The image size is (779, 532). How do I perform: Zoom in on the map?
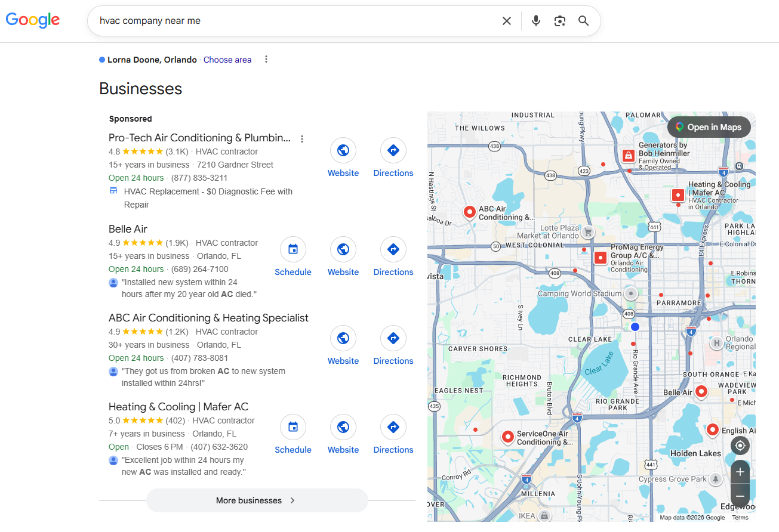pos(740,472)
